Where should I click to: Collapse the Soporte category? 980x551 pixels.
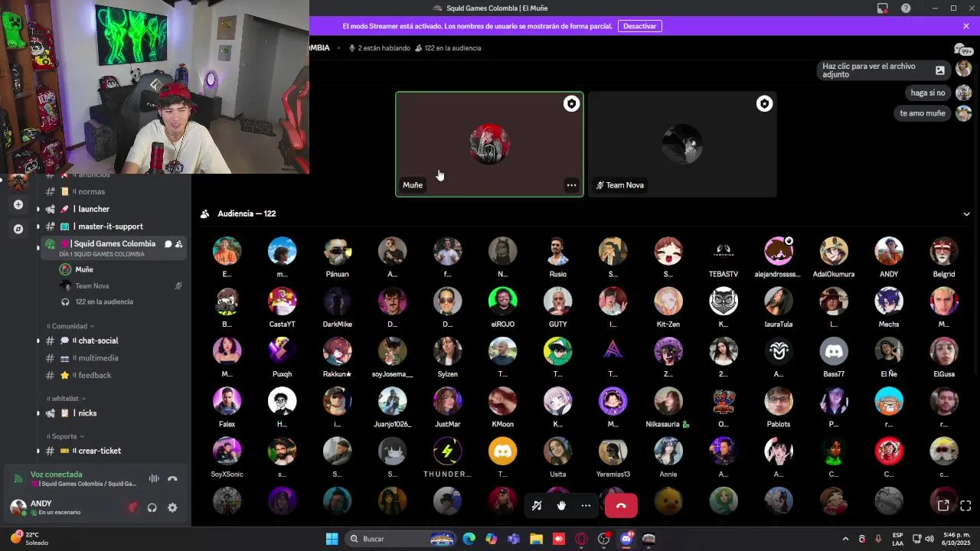point(65,436)
